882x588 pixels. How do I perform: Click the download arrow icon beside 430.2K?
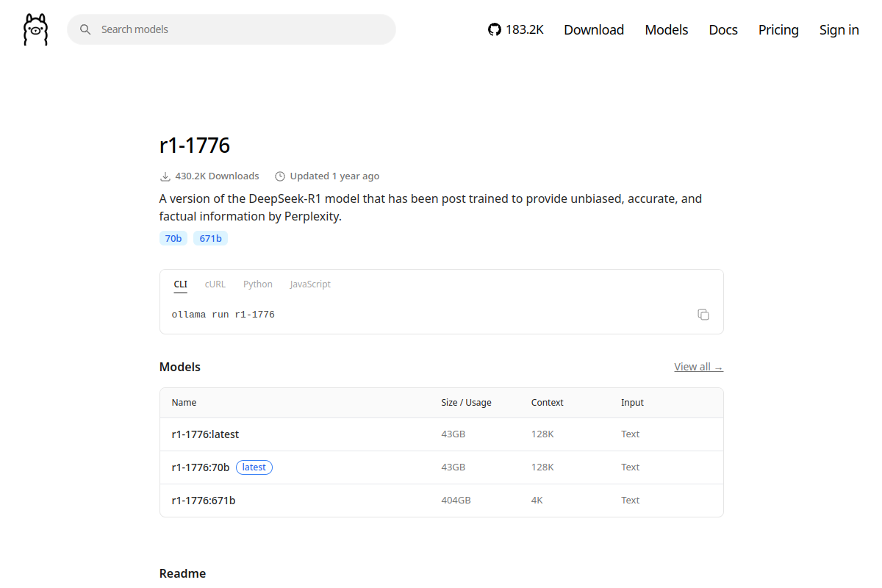tap(165, 176)
